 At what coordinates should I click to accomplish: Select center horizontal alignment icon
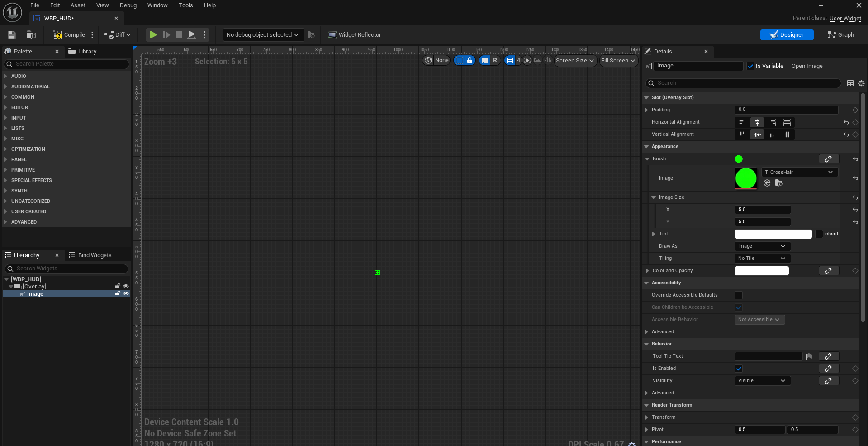point(757,122)
